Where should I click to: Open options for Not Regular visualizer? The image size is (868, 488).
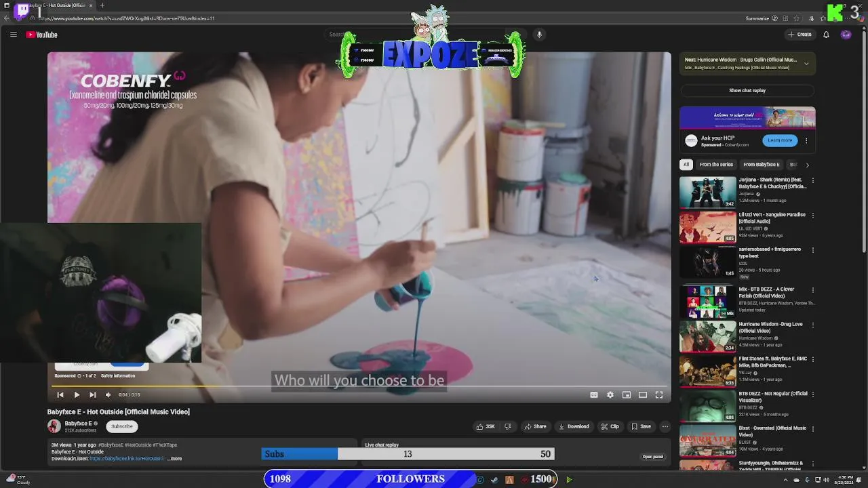pos(813,394)
